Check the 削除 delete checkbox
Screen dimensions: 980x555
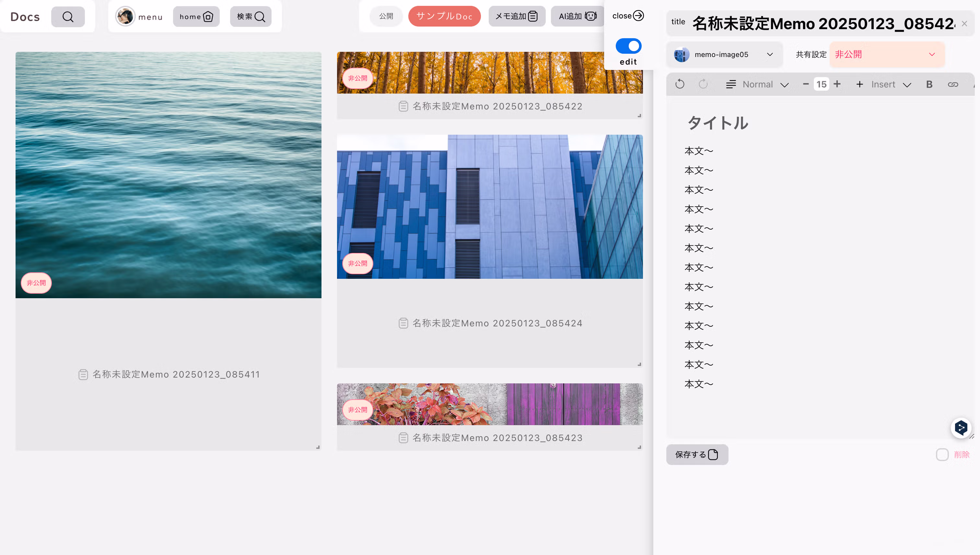coord(942,454)
